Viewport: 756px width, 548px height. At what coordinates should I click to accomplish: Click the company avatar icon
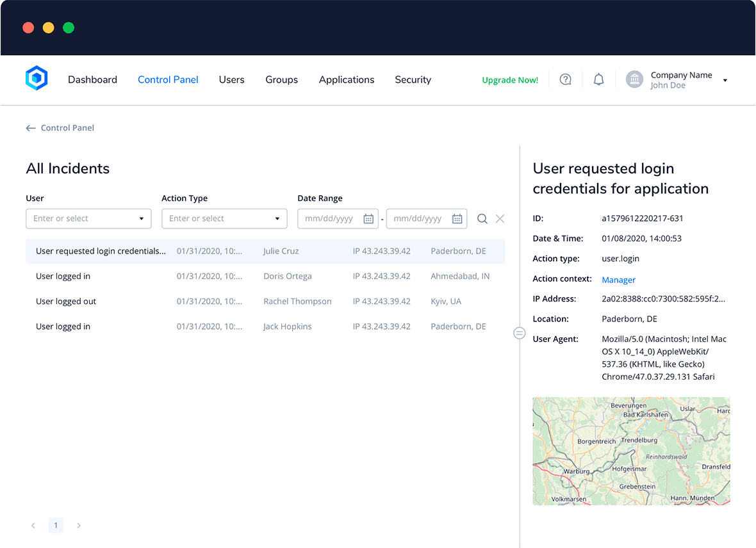tap(634, 79)
